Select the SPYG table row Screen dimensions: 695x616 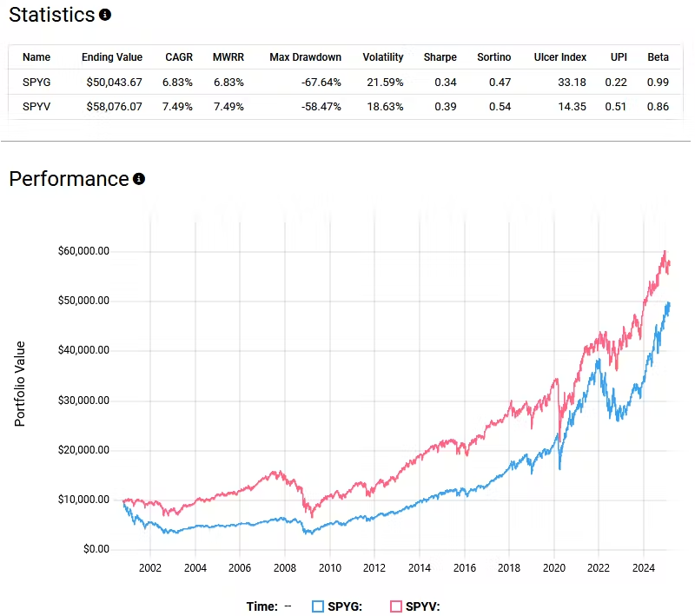click(344, 82)
